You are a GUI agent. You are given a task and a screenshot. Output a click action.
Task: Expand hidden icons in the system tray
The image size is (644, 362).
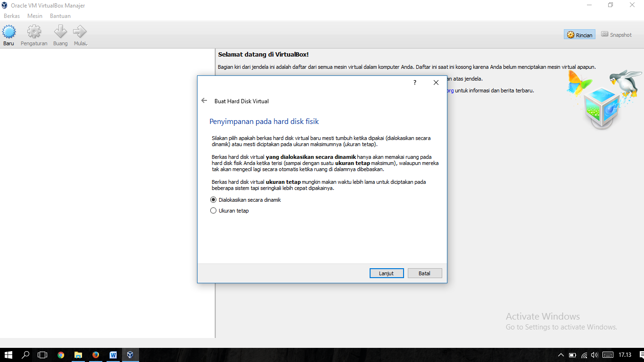pyautogui.click(x=561, y=356)
